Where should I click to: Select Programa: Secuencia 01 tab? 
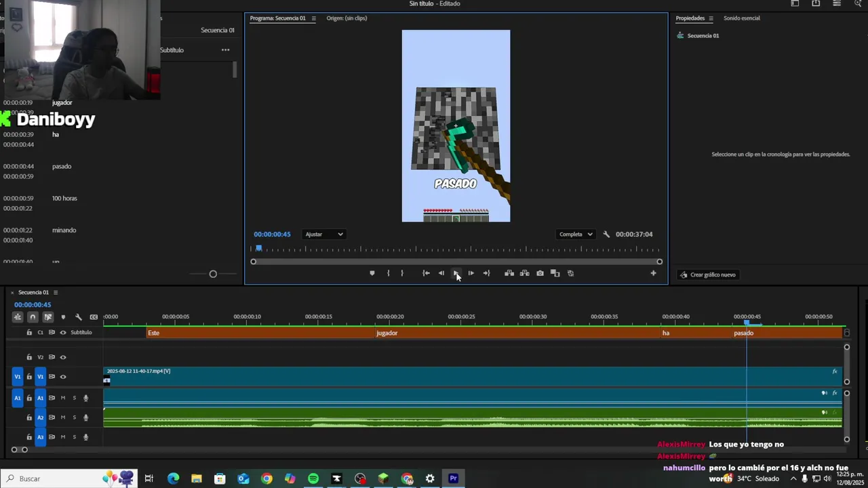coord(277,18)
